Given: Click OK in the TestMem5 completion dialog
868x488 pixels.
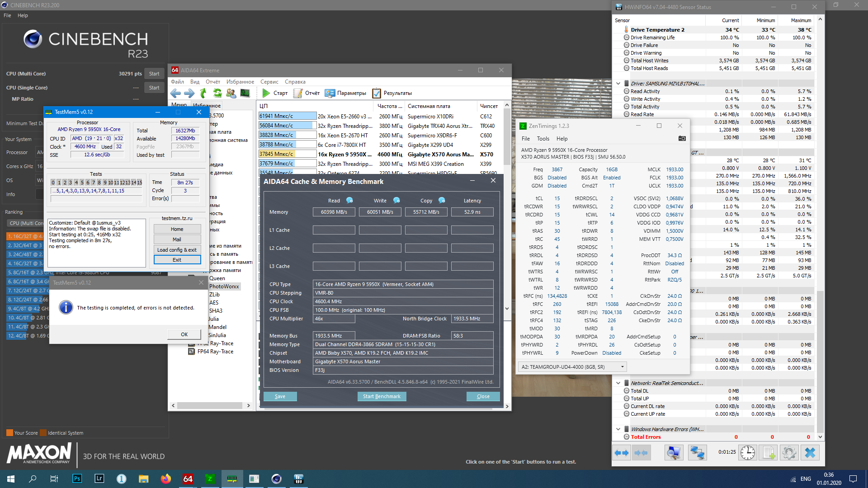Looking at the screenshot, I should click(x=184, y=334).
